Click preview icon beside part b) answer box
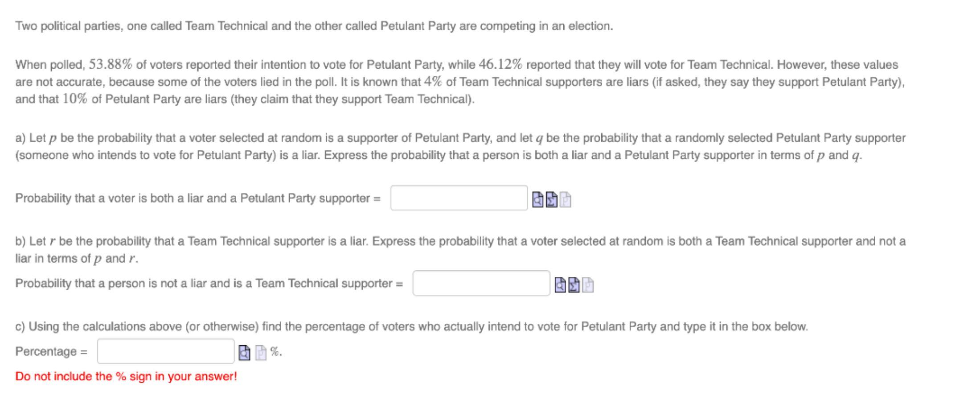The image size is (980, 400). [x=560, y=285]
